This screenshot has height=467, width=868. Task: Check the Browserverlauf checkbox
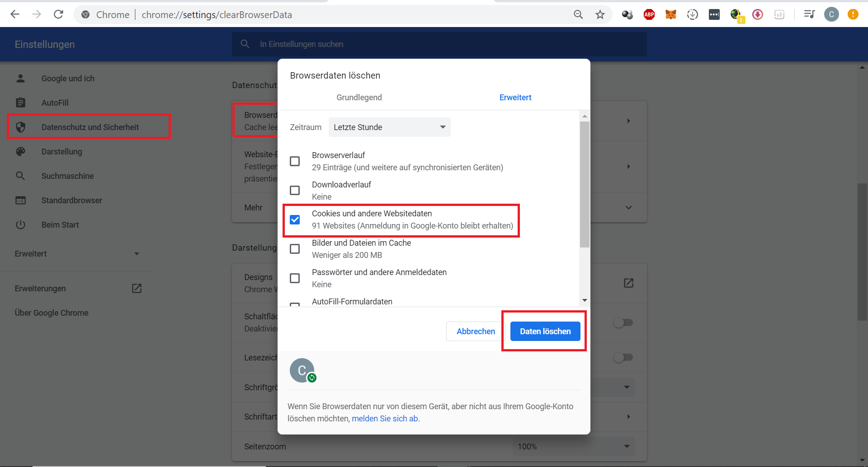(295, 161)
